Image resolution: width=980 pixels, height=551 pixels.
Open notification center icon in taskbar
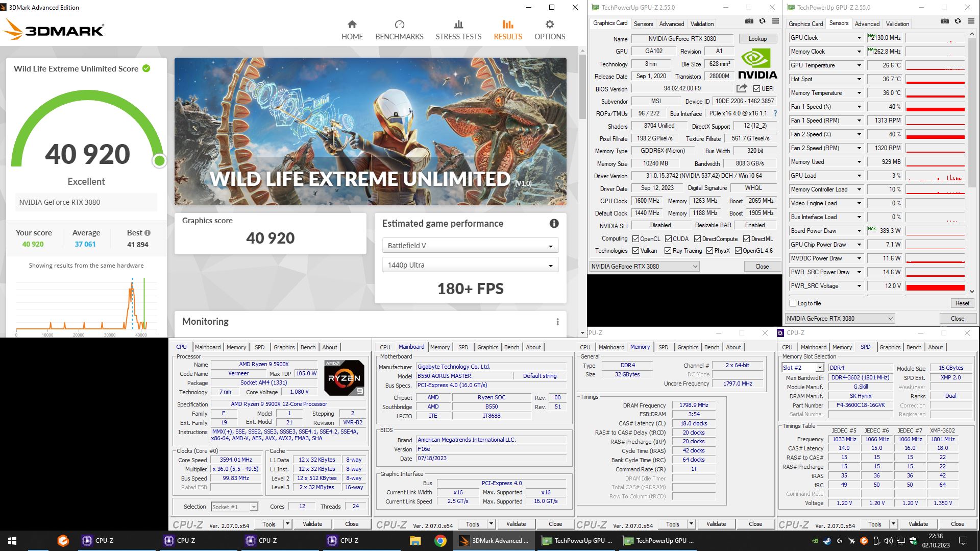pyautogui.click(x=963, y=541)
